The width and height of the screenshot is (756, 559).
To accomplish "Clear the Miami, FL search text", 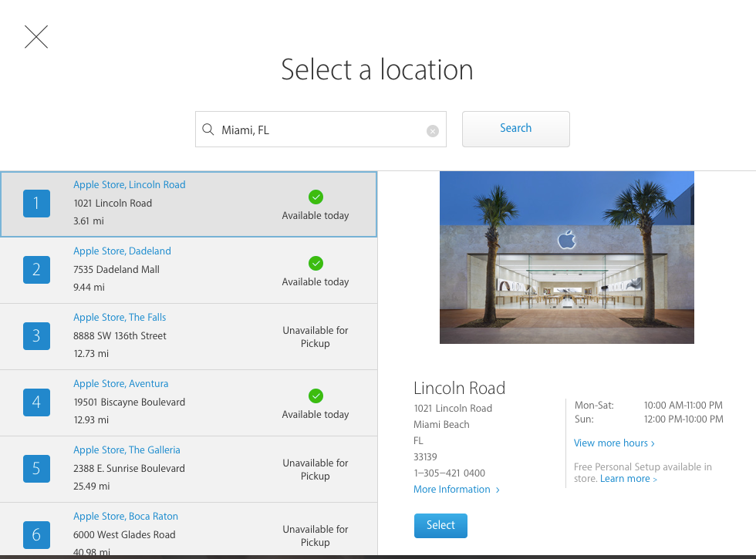I will [x=433, y=130].
